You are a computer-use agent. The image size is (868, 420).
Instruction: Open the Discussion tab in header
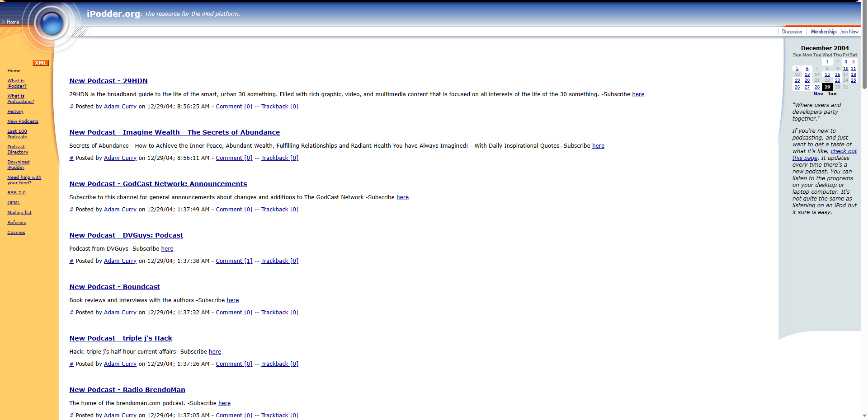[x=792, y=32]
